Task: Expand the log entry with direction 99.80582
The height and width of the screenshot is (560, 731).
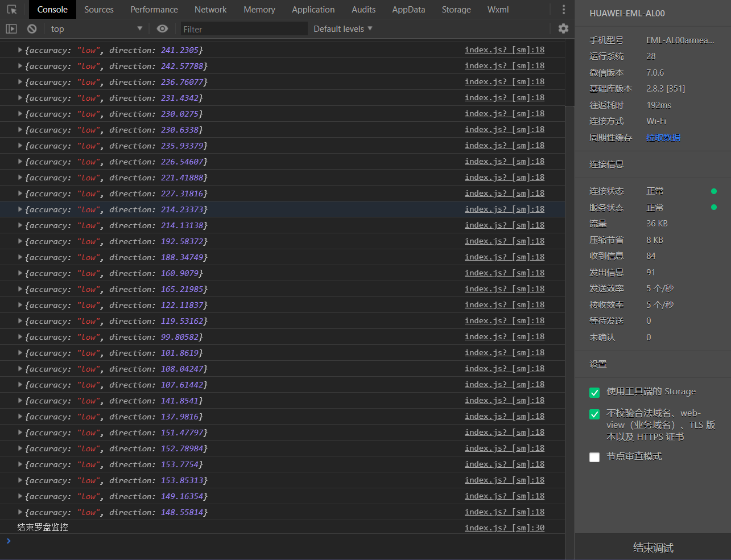Action: point(20,337)
